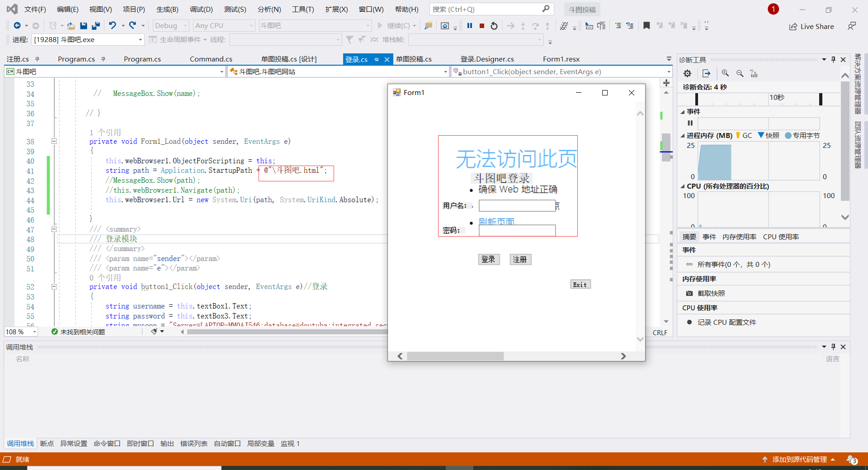Open the 文件(F) menu
This screenshot has height=470, width=868.
35,9
